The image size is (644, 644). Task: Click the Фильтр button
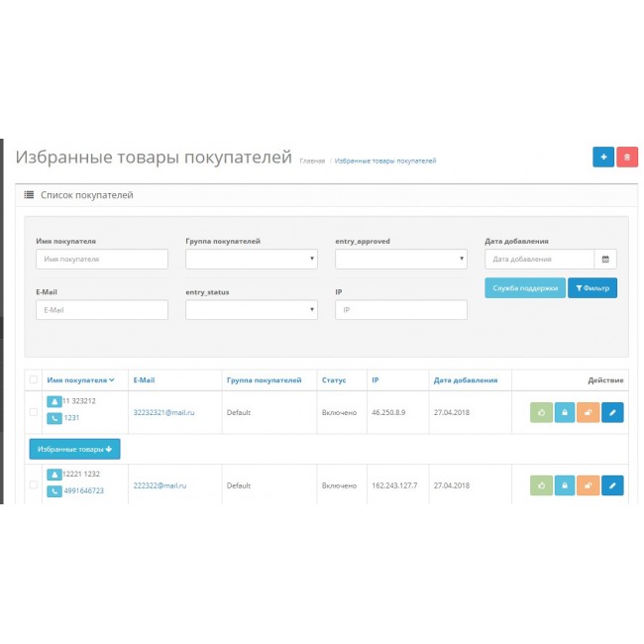592,287
